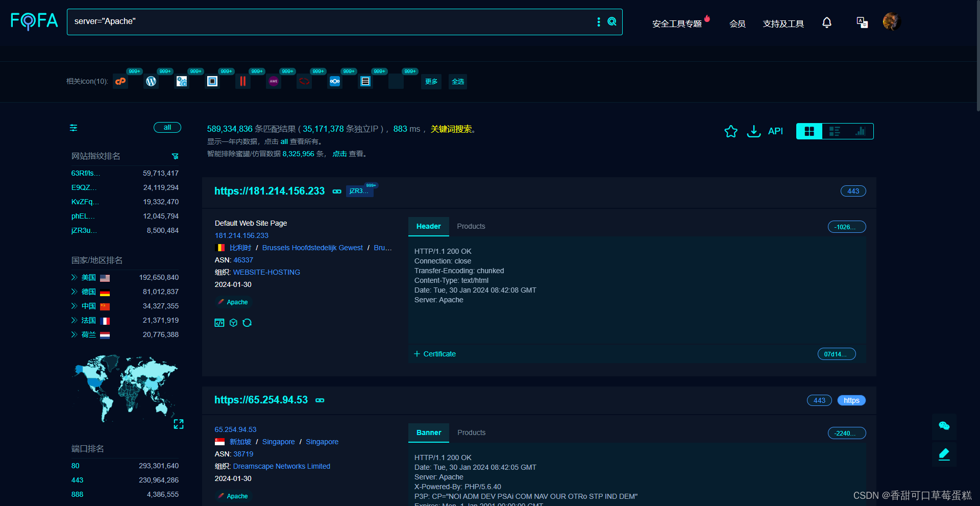Open the notification bell

coord(827,22)
